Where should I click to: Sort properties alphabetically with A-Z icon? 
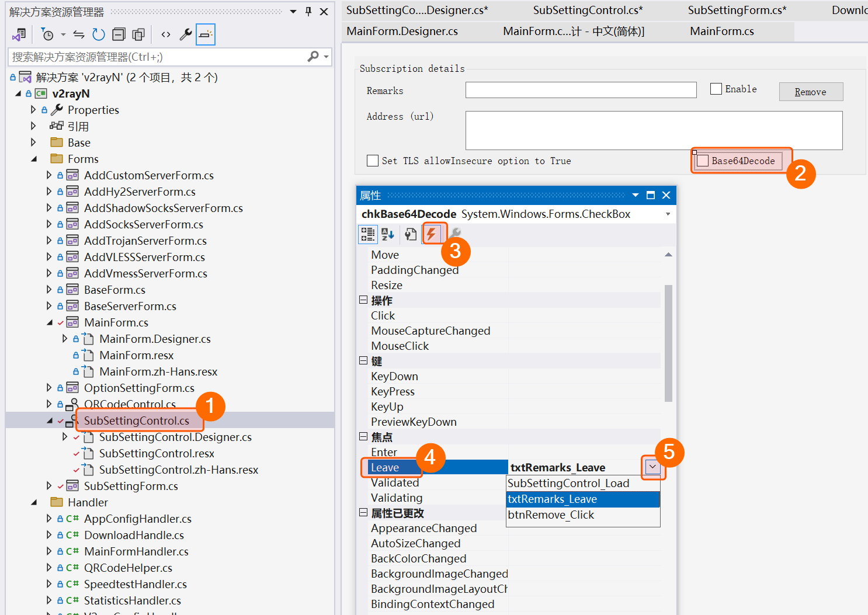[388, 234]
